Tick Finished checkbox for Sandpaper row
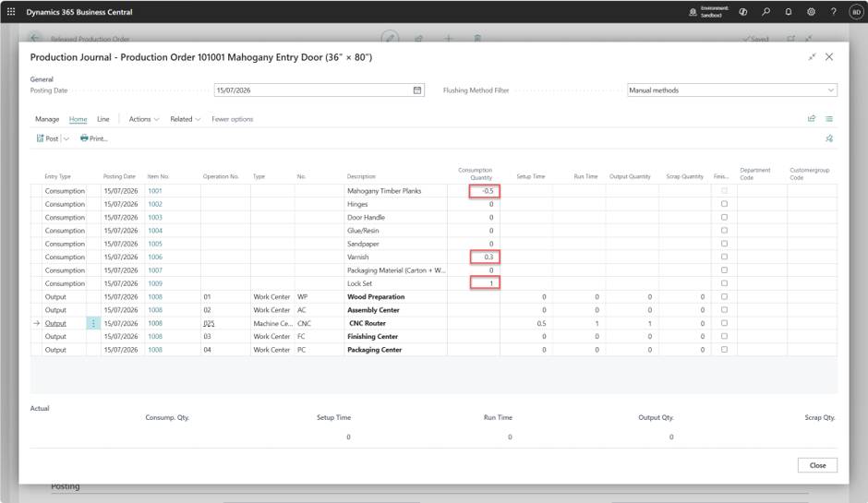 724,244
